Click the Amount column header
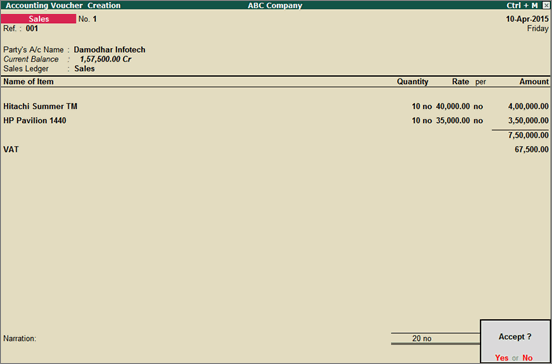The image size is (552, 364). (x=534, y=82)
